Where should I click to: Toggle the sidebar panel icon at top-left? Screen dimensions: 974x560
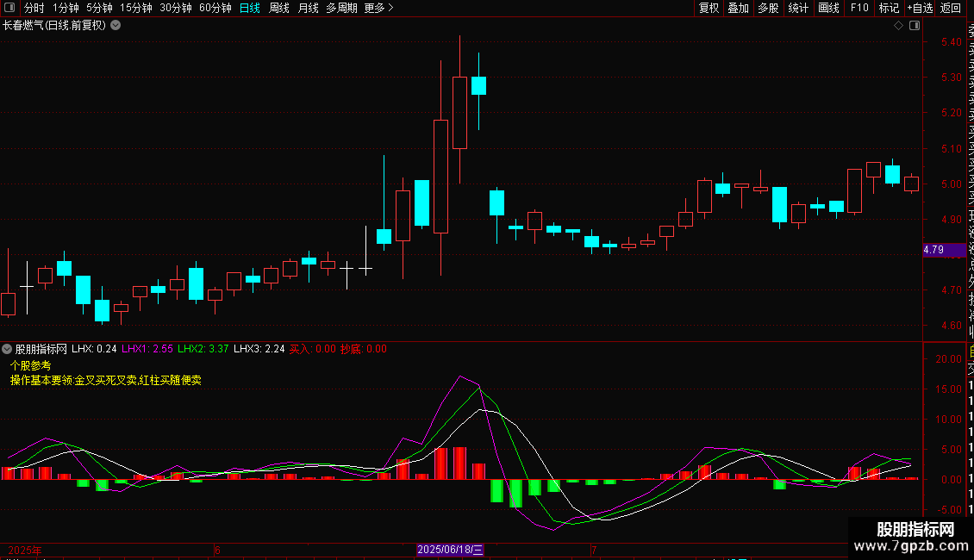[9, 8]
